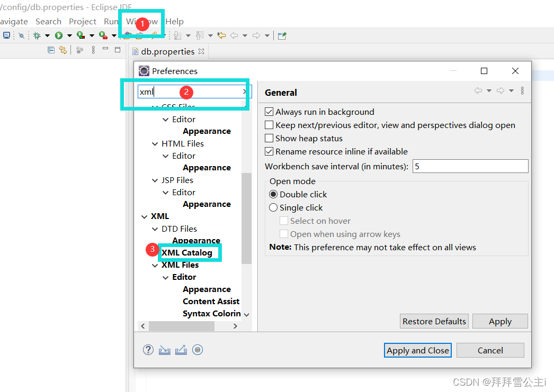This screenshot has width=554, height=392.
Task: Select Single click open mode
Action: click(x=273, y=207)
